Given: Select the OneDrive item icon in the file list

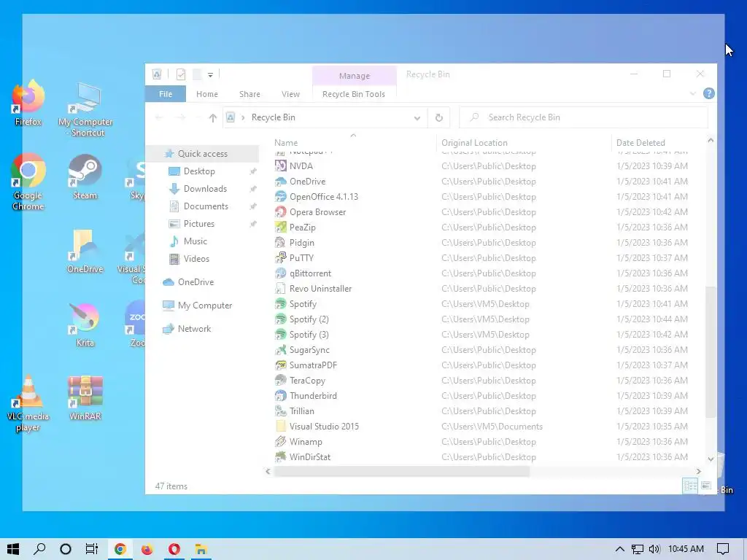Looking at the screenshot, I should click(x=281, y=182).
